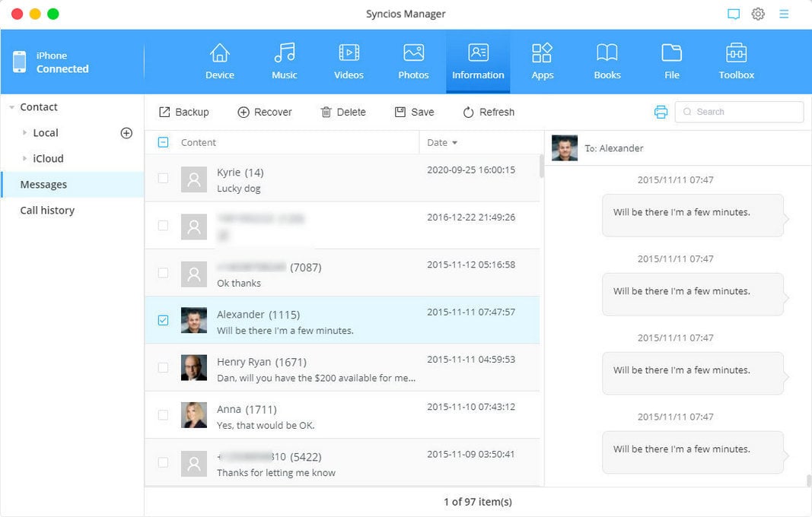Viewport: 812px width, 517px height.
Task: Uncheck the Alexander conversation checkbox
Action: (x=163, y=320)
